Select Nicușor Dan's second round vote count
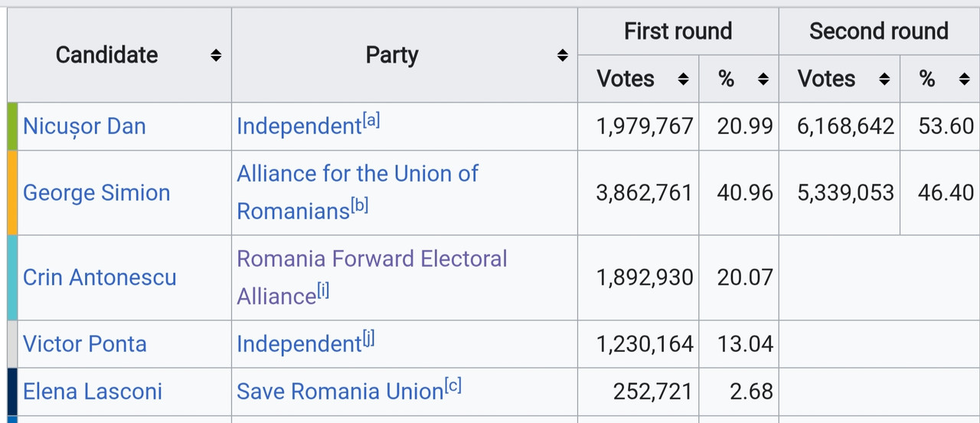The width and height of the screenshot is (980, 423). click(845, 126)
